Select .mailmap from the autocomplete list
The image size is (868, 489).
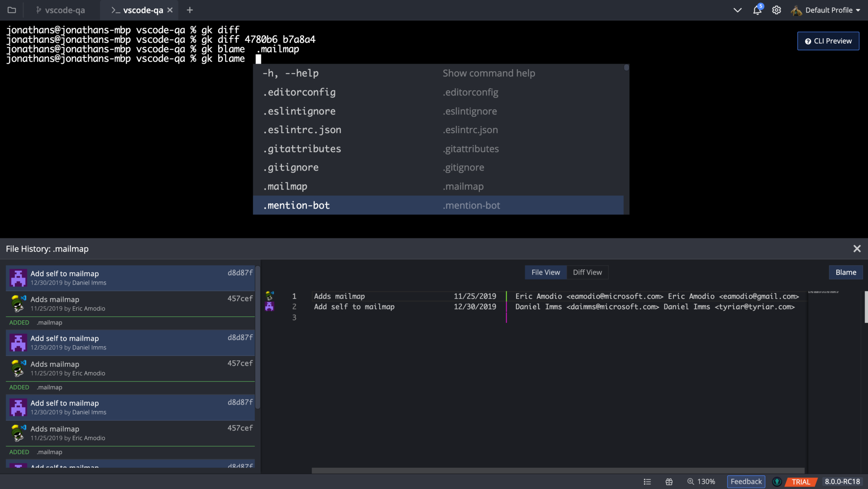(x=285, y=186)
